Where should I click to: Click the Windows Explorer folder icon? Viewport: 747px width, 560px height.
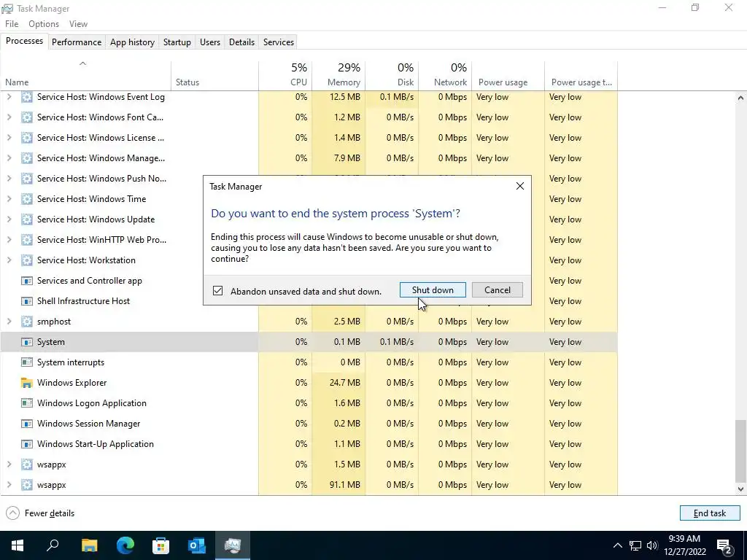[x=27, y=383]
